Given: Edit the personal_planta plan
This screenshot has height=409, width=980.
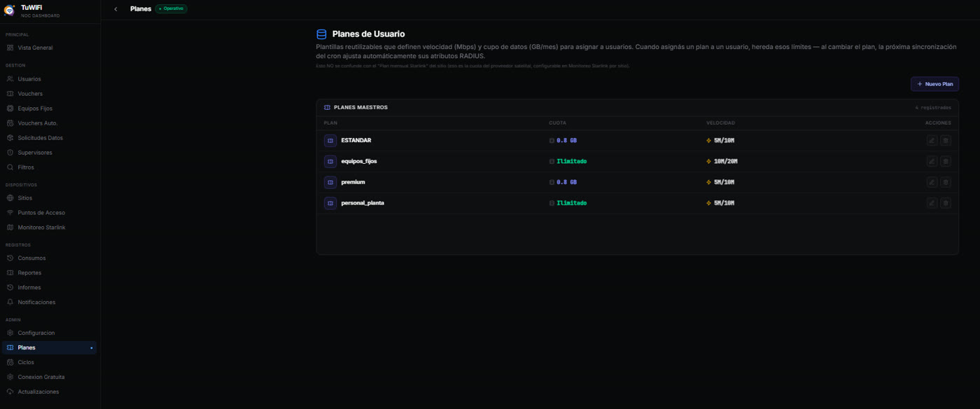Looking at the screenshot, I should (932, 203).
